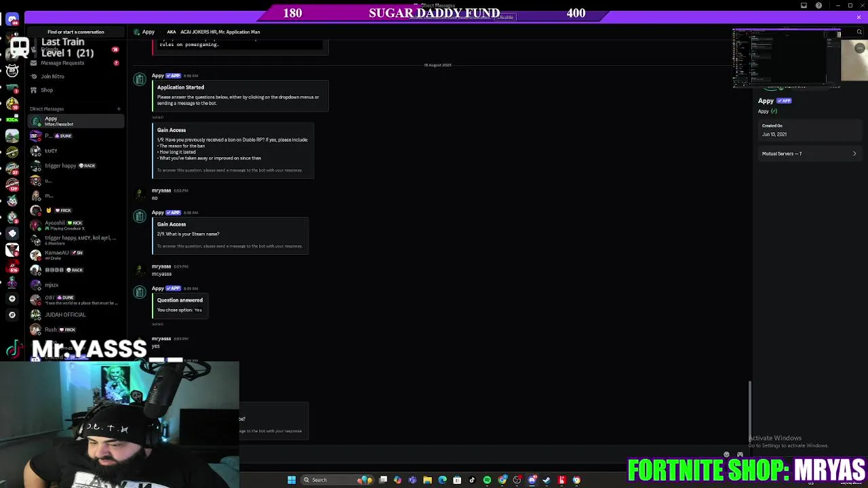Open the red app icon on taskbar
The image size is (868, 488).
(561, 480)
